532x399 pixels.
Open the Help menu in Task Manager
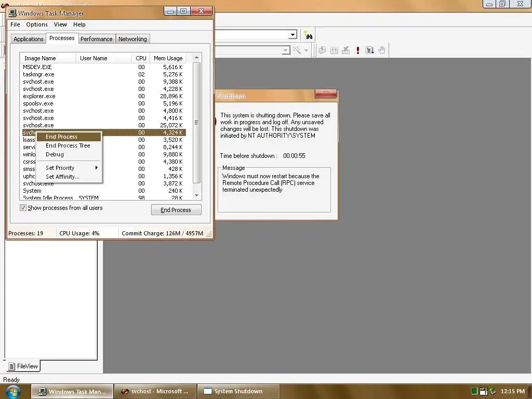coord(79,24)
